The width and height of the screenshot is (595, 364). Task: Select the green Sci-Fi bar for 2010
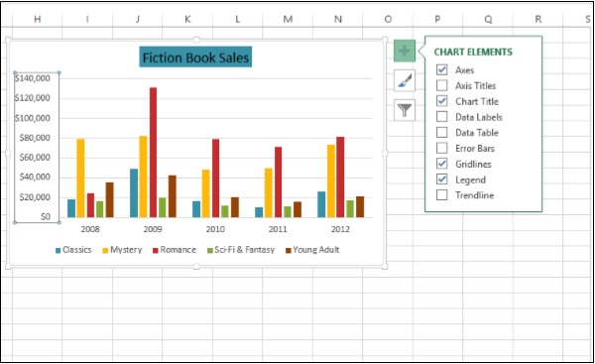click(225, 211)
